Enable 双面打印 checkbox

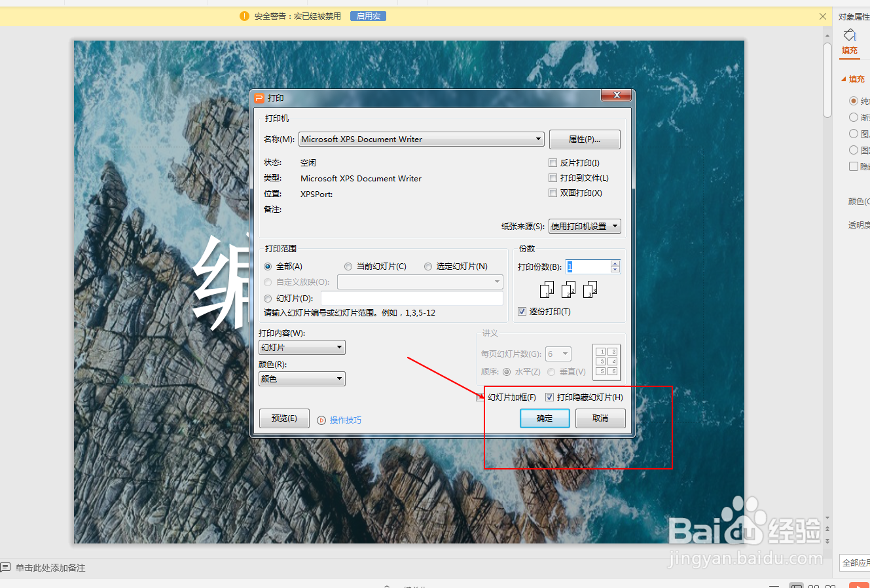point(553,193)
